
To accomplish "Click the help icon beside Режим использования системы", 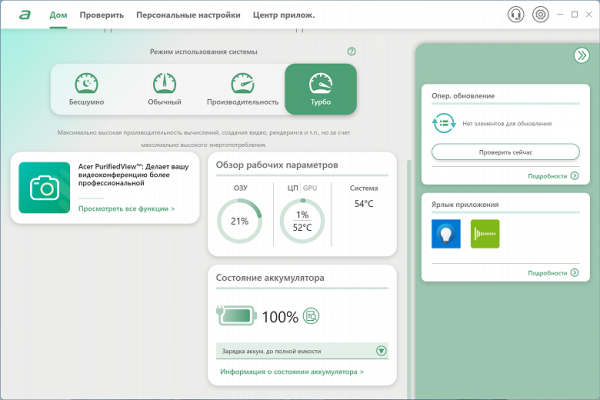I will [351, 51].
